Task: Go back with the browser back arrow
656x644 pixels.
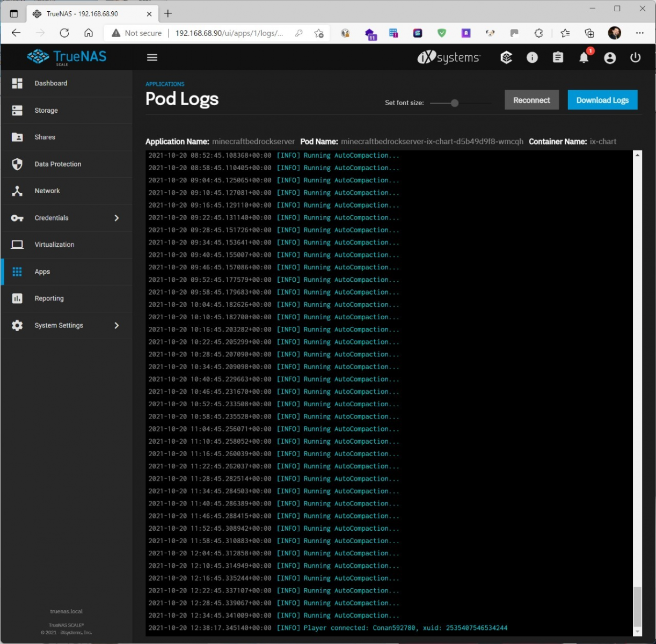Action: pyautogui.click(x=16, y=33)
